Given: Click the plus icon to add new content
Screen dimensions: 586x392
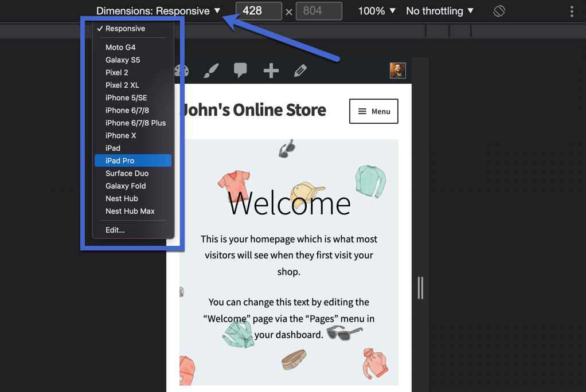Looking at the screenshot, I should [270, 70].
